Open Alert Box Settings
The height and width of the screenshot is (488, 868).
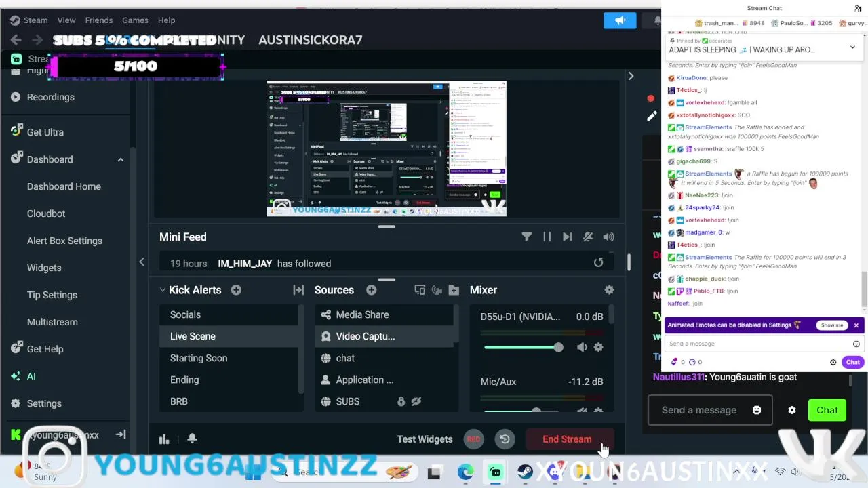tap(64, 241)
